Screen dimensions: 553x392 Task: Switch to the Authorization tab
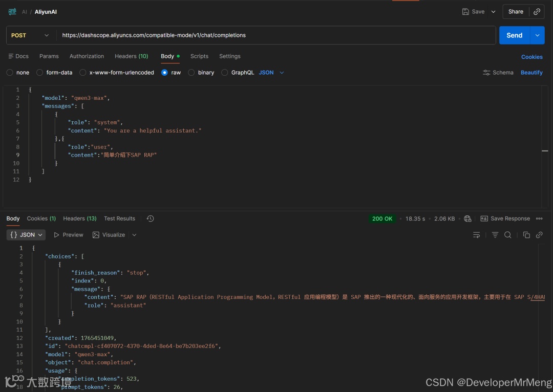click(87, 56)
